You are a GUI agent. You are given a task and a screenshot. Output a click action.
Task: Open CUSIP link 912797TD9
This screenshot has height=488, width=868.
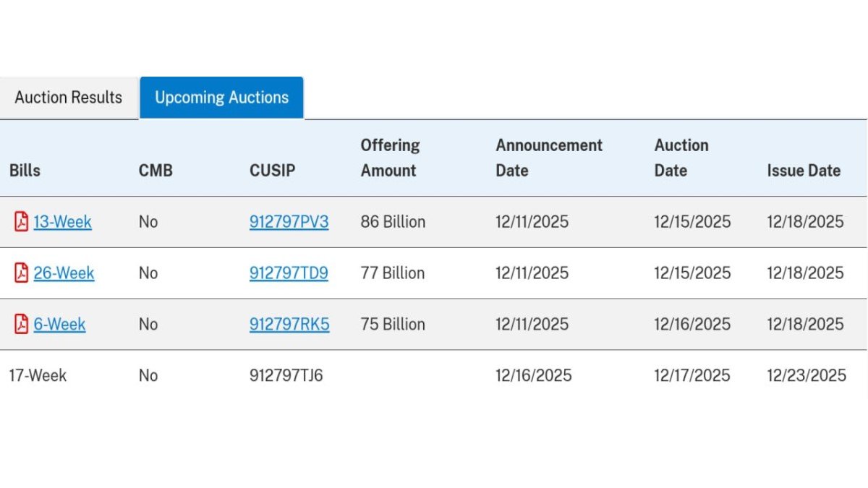click(289, 274)
